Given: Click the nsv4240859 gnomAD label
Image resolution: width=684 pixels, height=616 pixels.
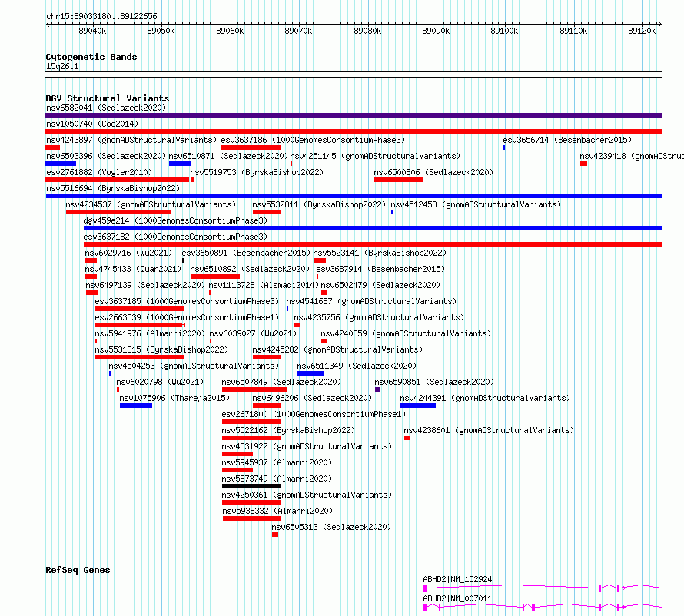Looking at the screenshot, I should 406,333.
